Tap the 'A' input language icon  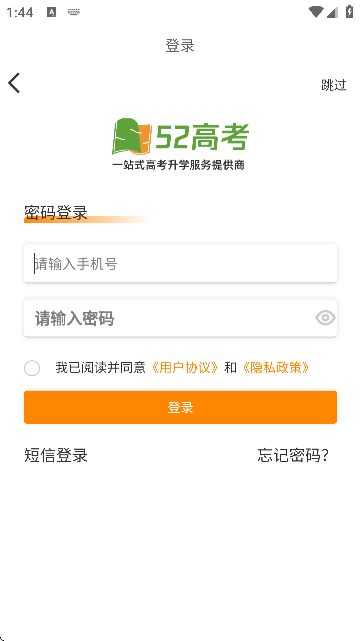point(51,12)
